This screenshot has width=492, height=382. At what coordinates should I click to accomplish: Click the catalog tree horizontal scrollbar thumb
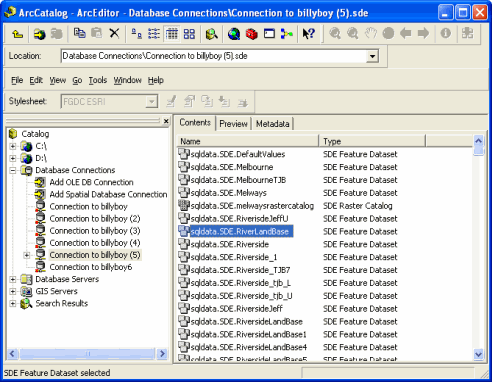coord(87,354)
